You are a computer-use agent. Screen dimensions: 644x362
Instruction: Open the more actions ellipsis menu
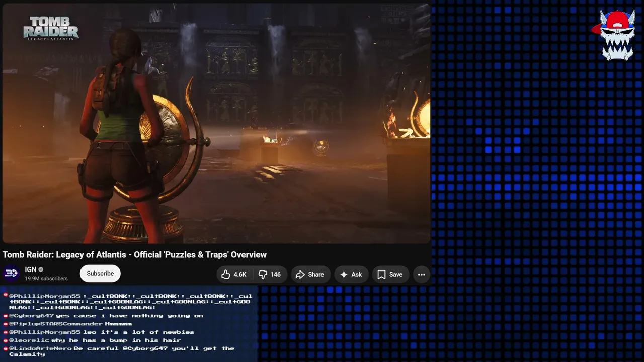tap(422, 274)
